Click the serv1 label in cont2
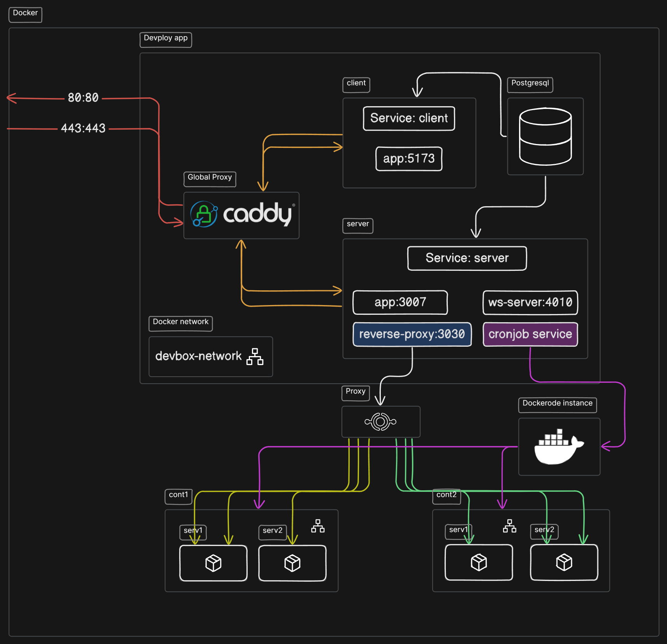Viewport: 667px width, 644px height. pos(459,532)
